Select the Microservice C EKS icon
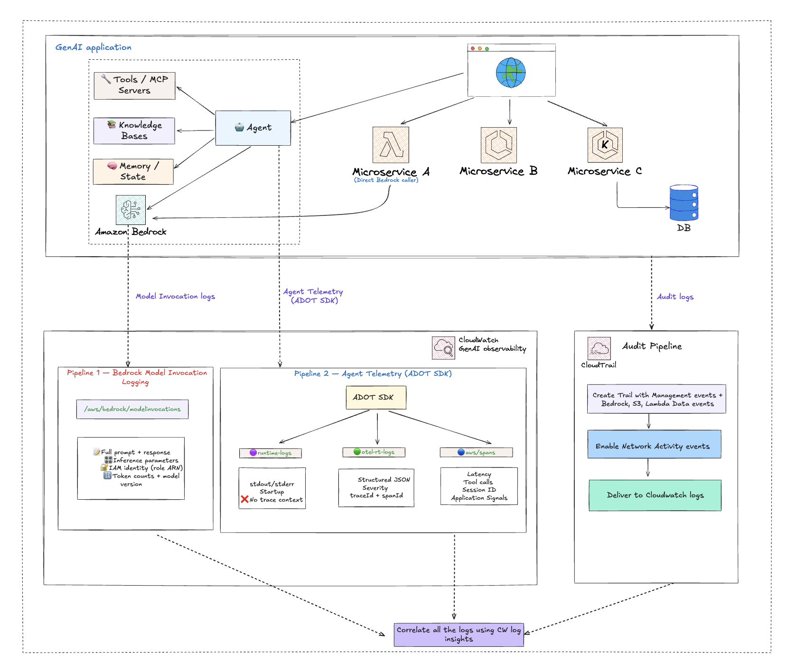The height and width of the screenshot is (672, 787). (x=605, y=145)
